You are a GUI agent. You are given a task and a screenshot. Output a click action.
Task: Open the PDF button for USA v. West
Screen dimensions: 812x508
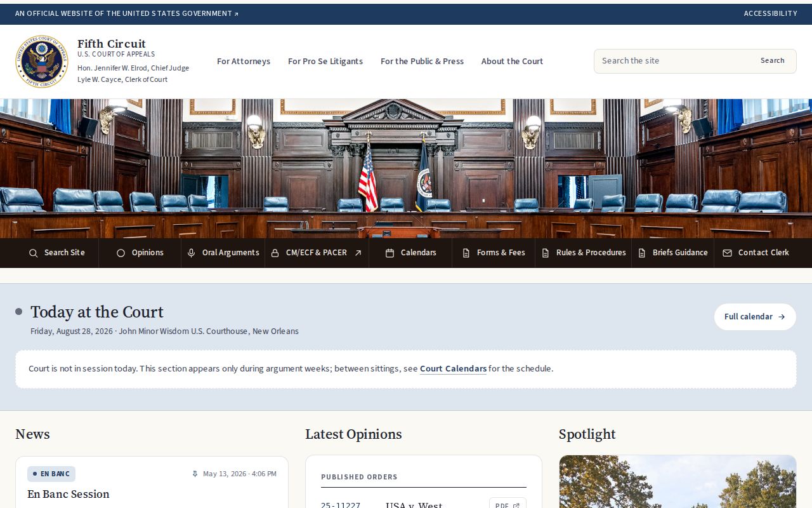click(x=507, y=505)
